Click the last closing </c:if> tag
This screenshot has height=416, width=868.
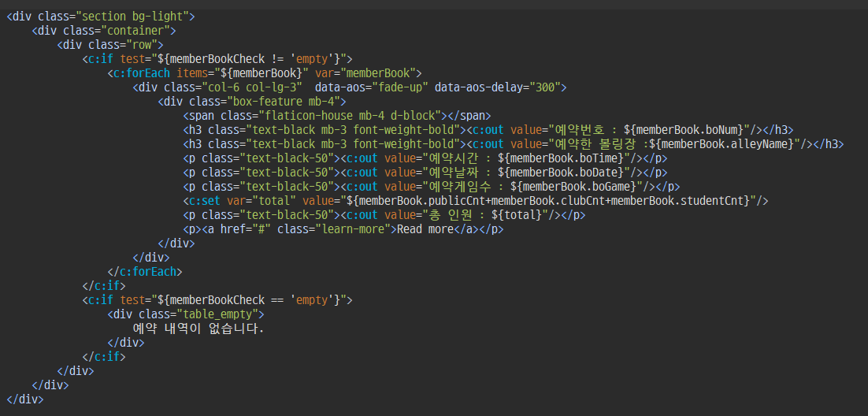pyautogui.click(x=104, y=357)
